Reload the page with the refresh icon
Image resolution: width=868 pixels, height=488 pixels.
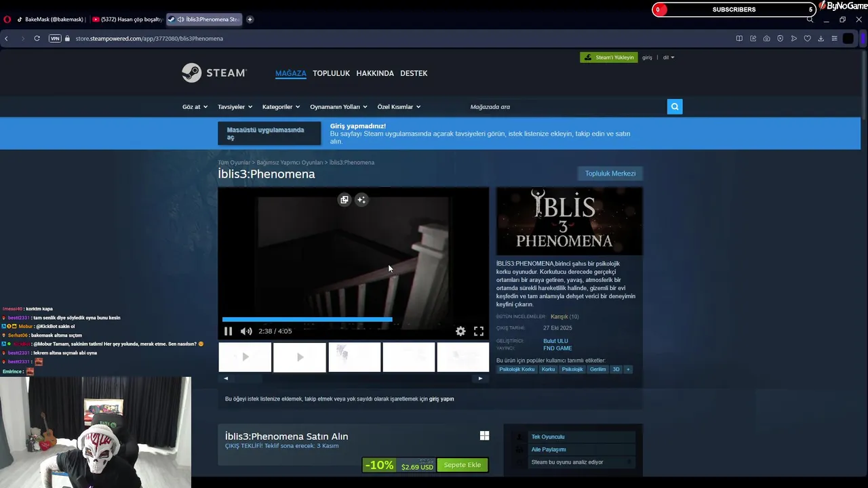37,39
